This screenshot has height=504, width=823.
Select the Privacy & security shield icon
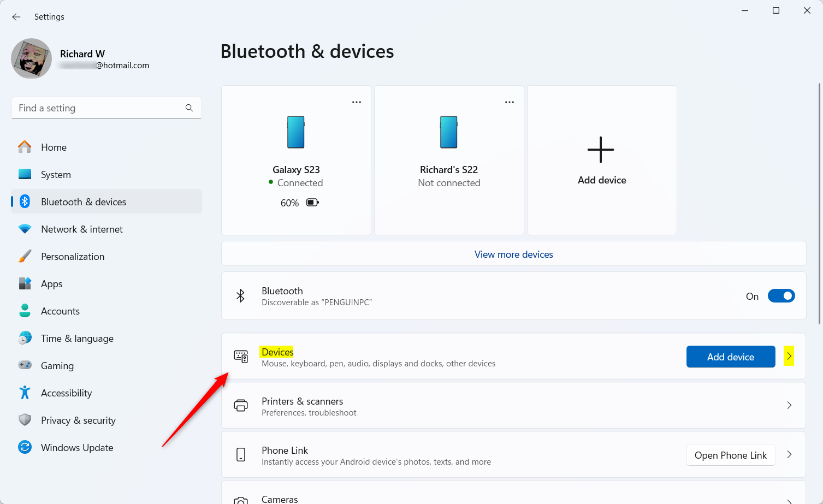coord(25,420)
